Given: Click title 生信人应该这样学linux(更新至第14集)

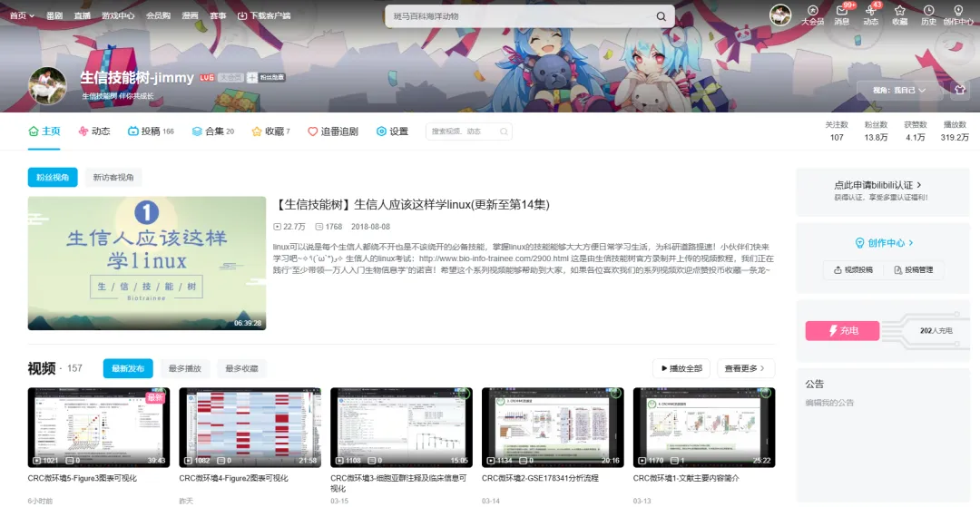Looking at the screenshot, I should pyautogui.click(x=412, y=205).
